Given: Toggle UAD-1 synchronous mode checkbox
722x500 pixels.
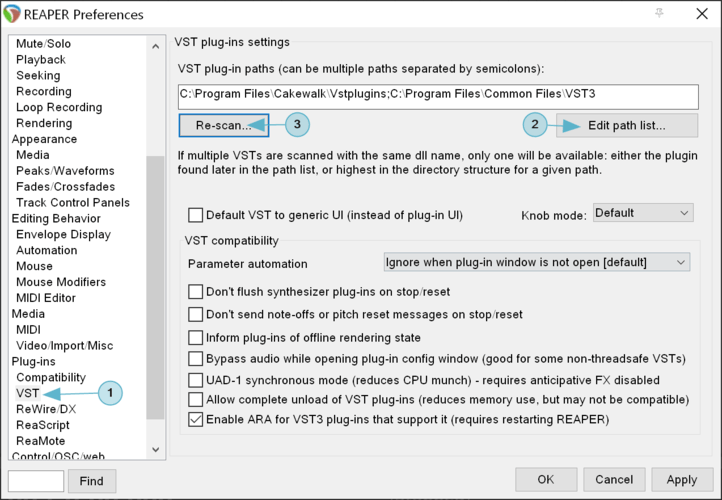Looking at the screenshot, I should coord(195,380).
